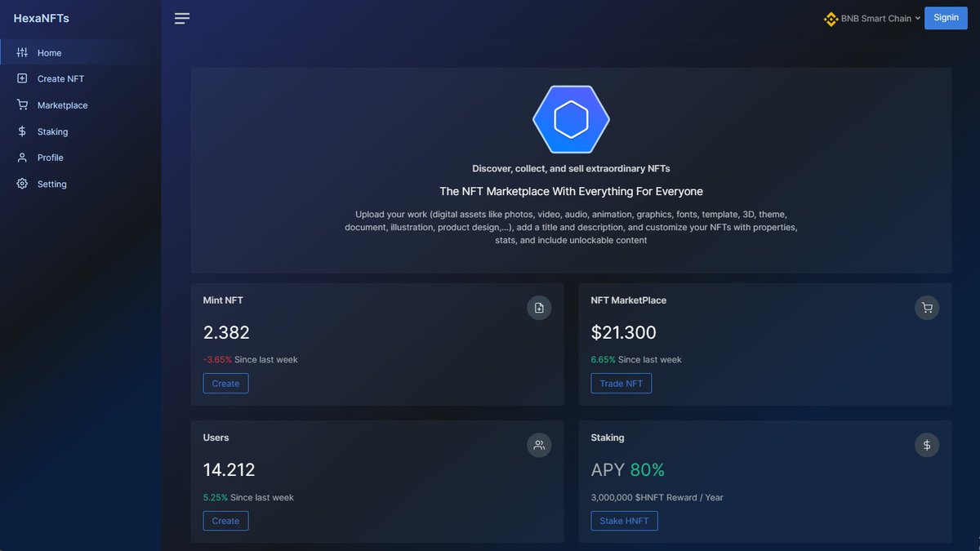Click the hexagon banner logo image
Viewport: 980px width, 551px height.
point(571,118)
